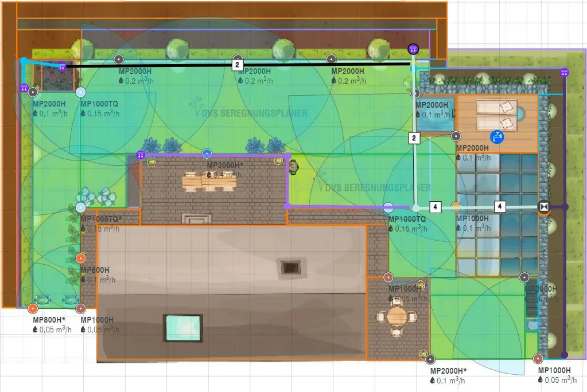Viewport: 587px width, 392px height.
Task: Click the MP1000TQ* label text
Action: pyautogui.click(x=101, y=219)
